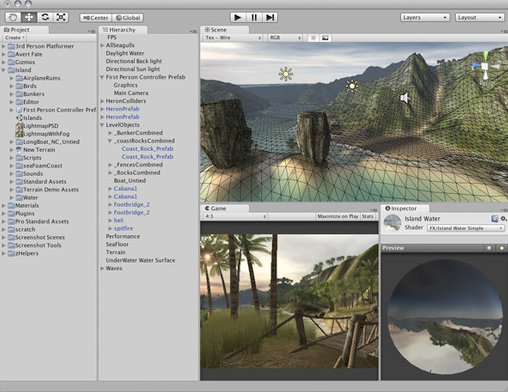Select the New Terrain asset icon
This screenshot has width=508, height=392.
coord(19,150)
